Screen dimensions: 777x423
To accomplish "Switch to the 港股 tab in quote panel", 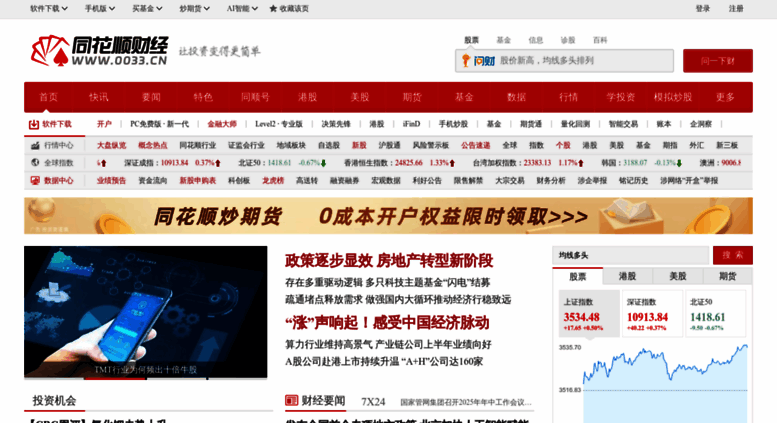I will [627, 276].
